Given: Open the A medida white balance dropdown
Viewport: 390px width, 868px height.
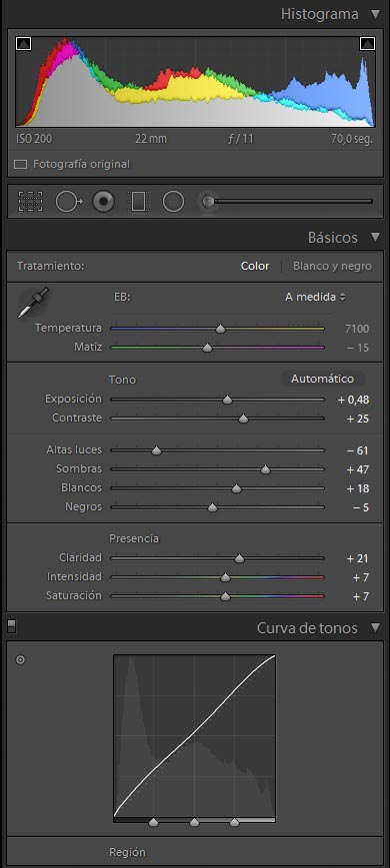Looking at the screenshot, I should pos(315,298).
